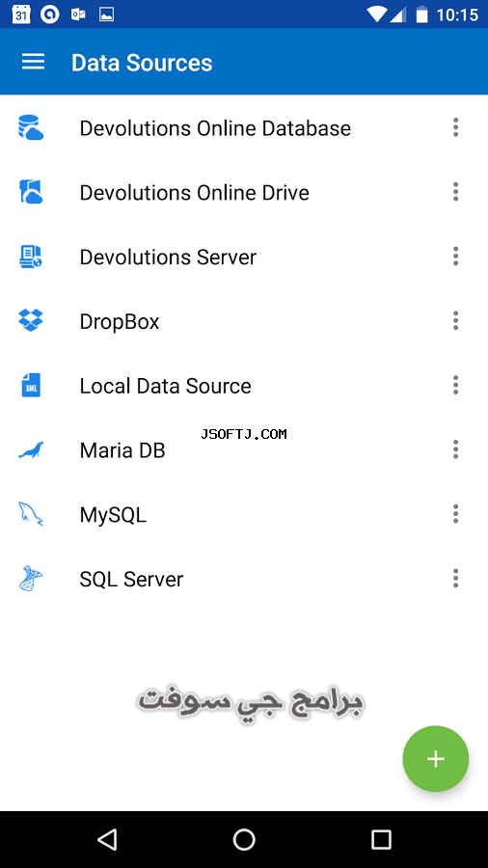Select Devolutions Server entry
Image resolution: width=488 pixels, height=868 pixels.
pyautogui.click(x=244, y=257)
